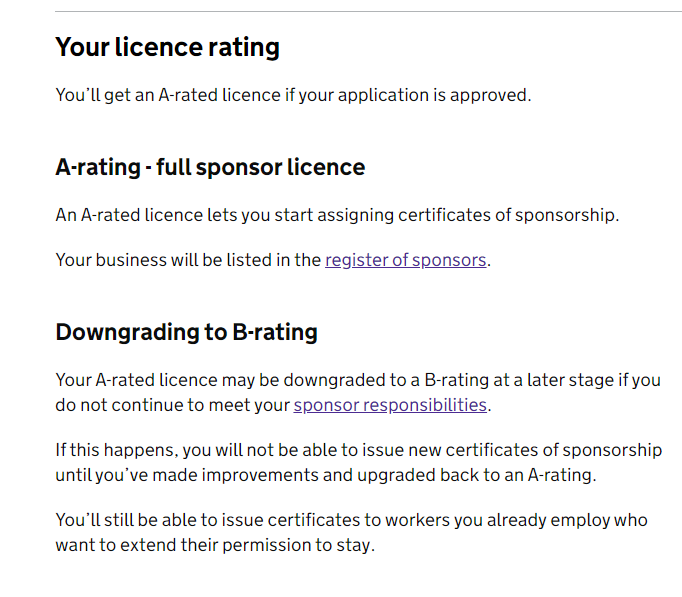Follow the "sponsor responsibilities" link
682x597 pixels.
click(x=390, y=405)
